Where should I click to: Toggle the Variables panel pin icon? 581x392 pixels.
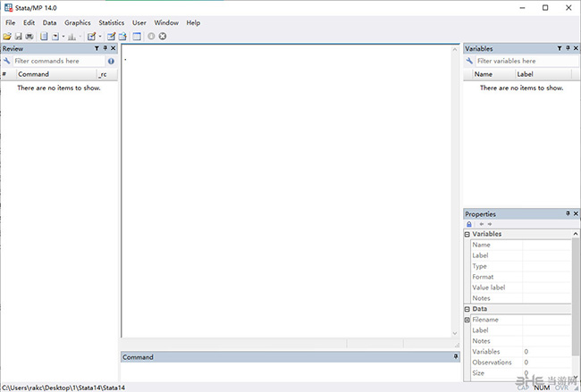(568, 48)
